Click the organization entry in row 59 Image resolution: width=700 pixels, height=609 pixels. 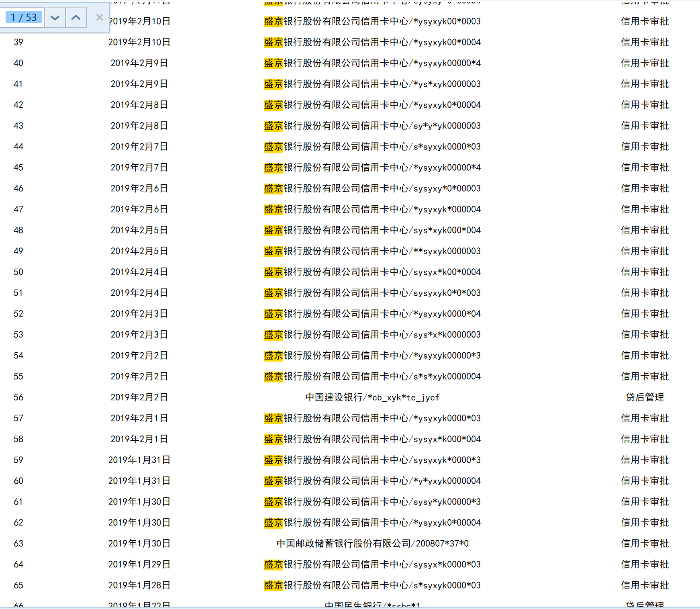pyautogui.click(x=372, y=460)
